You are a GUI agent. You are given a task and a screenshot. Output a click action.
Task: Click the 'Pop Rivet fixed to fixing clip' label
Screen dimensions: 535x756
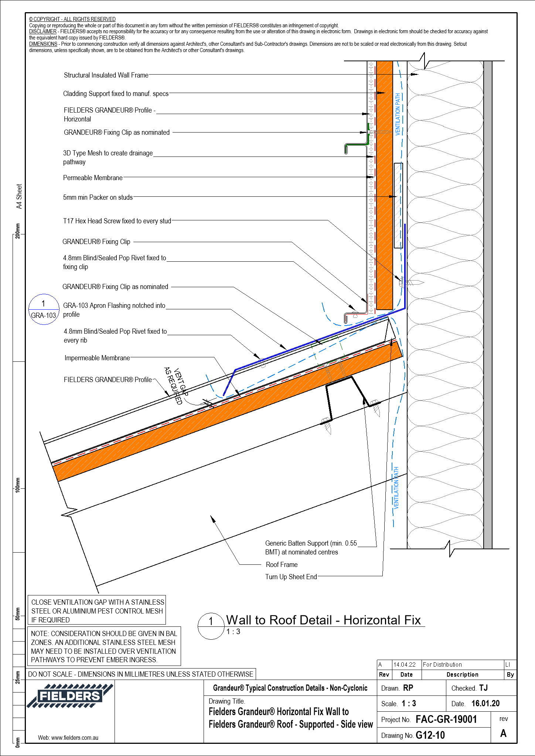115,262
